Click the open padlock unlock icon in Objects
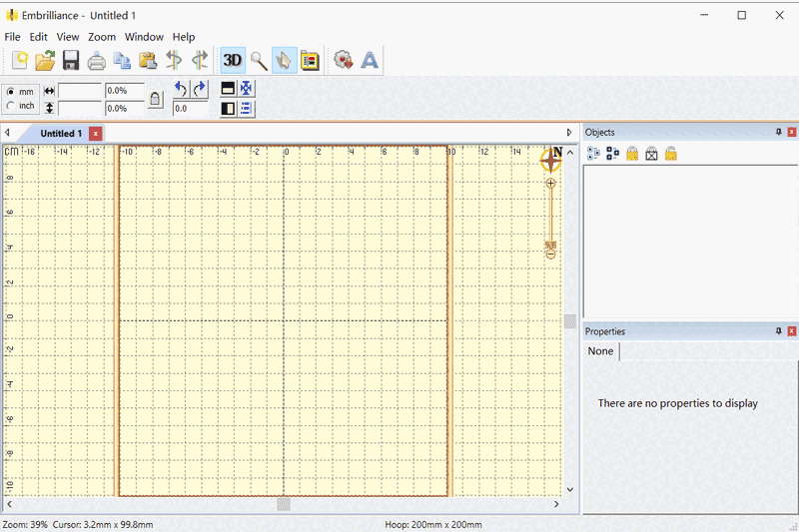This screenshot has width=799, height=532. 671,154
